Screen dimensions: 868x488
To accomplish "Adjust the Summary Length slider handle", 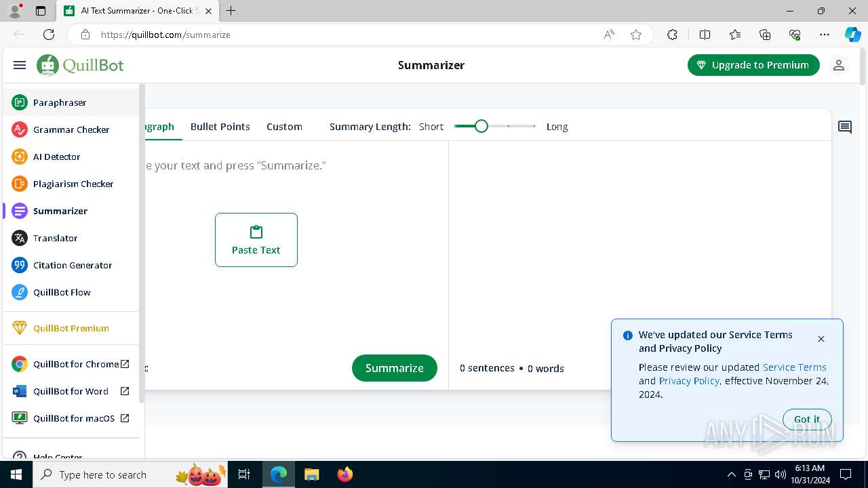I will (x=481, y=126).
